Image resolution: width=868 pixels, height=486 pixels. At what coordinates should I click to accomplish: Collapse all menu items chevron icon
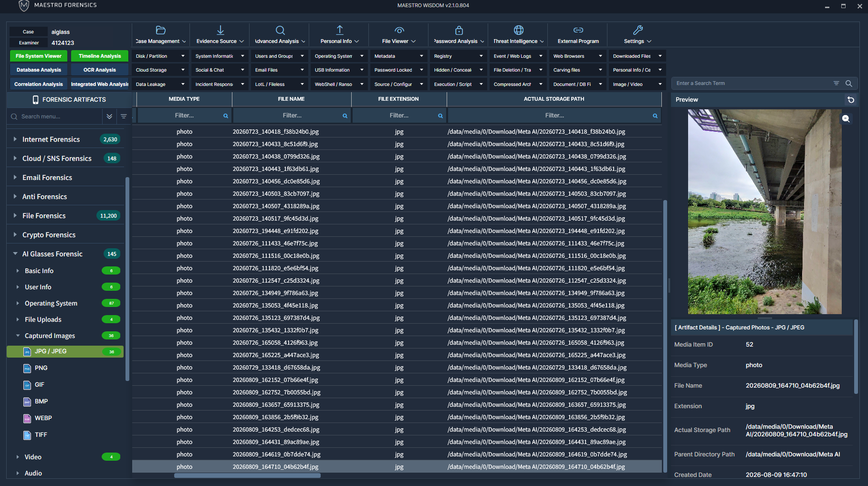[109, 116]
